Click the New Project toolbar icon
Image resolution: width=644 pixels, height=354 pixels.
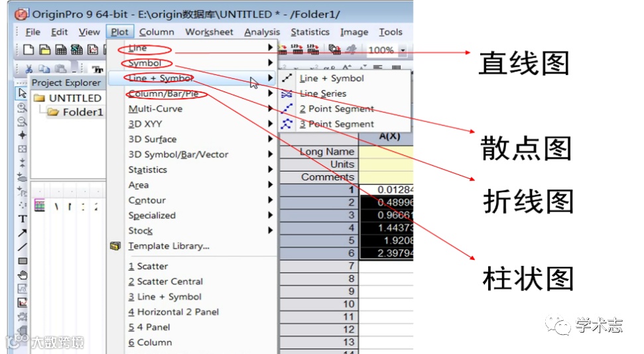29,50
